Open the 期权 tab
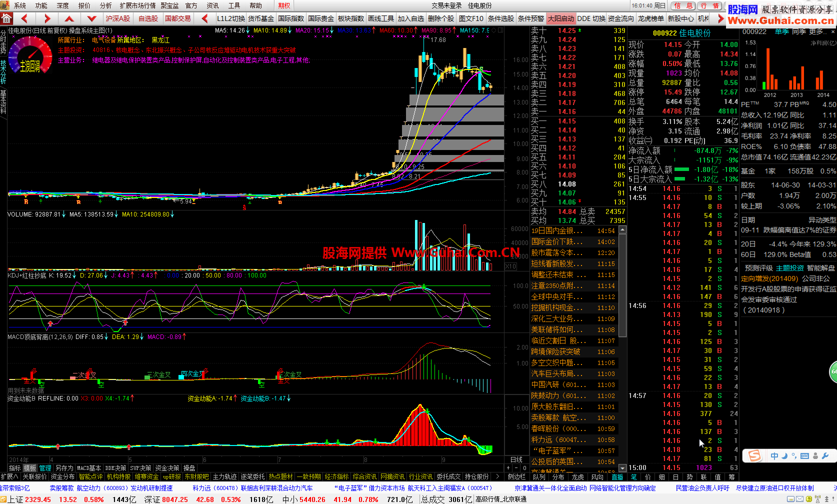 click(284, 5)
